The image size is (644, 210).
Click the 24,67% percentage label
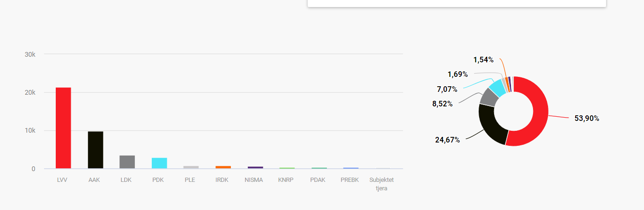coord(447,140)
